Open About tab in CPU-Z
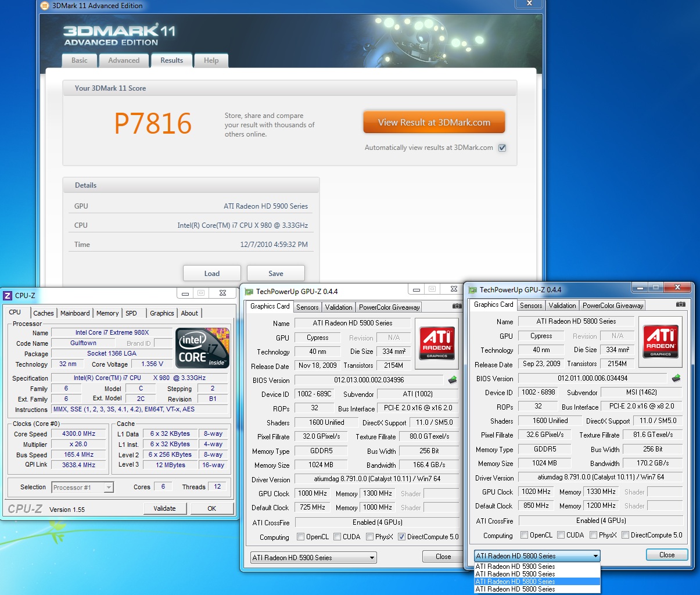Viewport: 700px width, 595px height. (189, 313)
